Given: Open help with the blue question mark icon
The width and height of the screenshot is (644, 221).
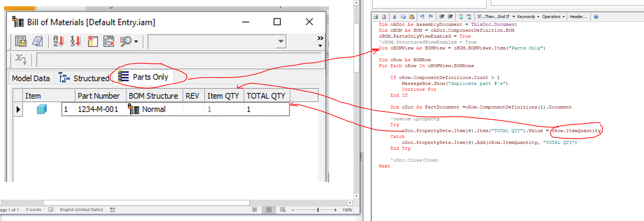Looking at the screenshot, I should tap(596, 17).
